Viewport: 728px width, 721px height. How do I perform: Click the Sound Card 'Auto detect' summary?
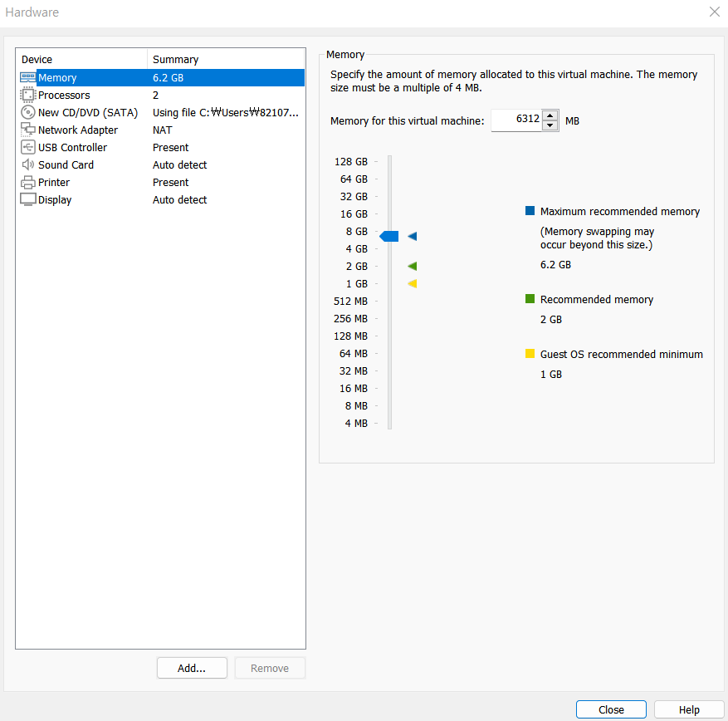[179, 165]
